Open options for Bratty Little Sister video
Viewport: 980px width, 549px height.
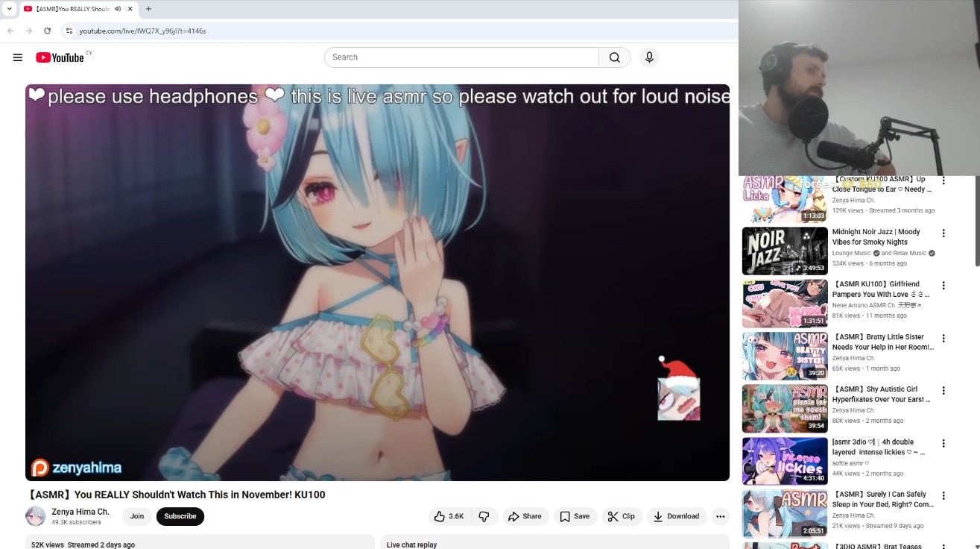(943, 339)
